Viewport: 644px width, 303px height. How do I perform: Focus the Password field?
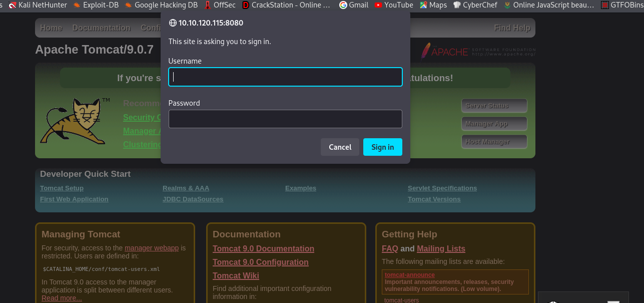click(285, 119)
